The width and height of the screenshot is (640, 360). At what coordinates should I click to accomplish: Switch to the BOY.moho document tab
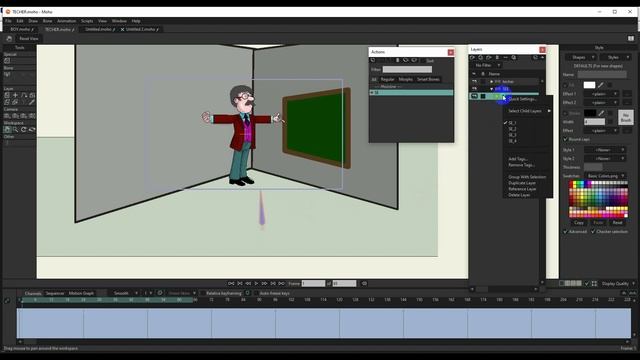click(x=22, y=29)
